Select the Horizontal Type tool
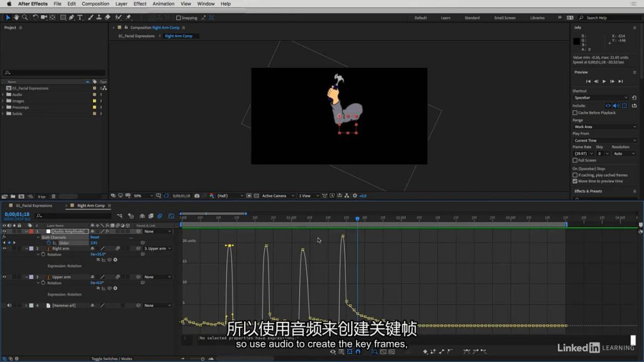 tap(80, 18)
